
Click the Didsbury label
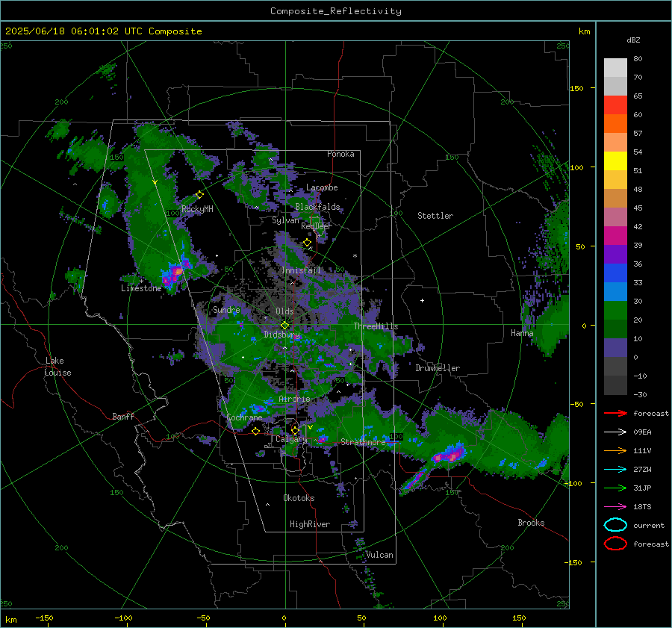[281, 335]
